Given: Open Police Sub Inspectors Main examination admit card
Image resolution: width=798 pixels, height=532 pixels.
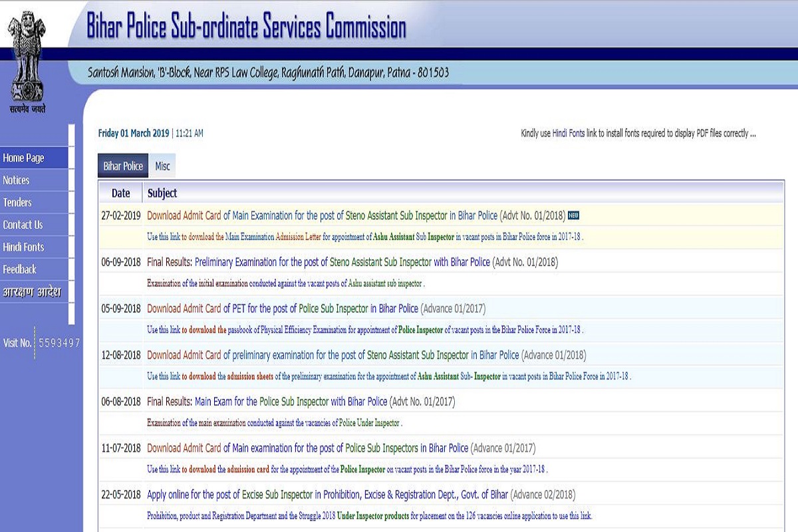Looking at the screenshot, I should (341, 448).
